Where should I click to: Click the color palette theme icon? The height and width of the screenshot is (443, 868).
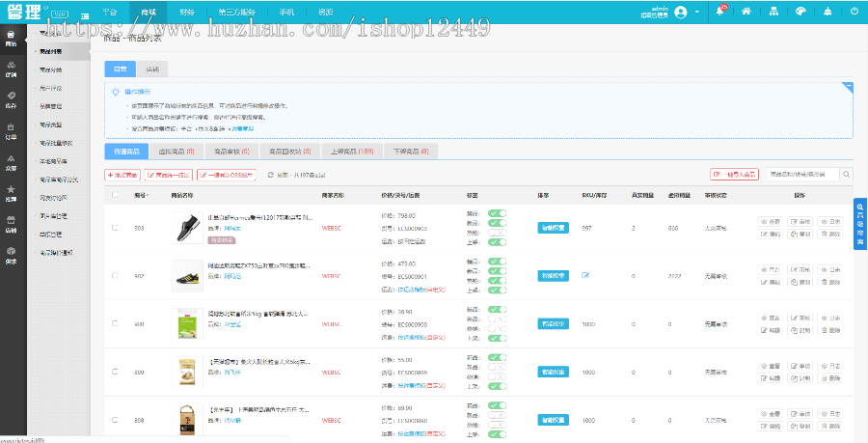(800, 12)
